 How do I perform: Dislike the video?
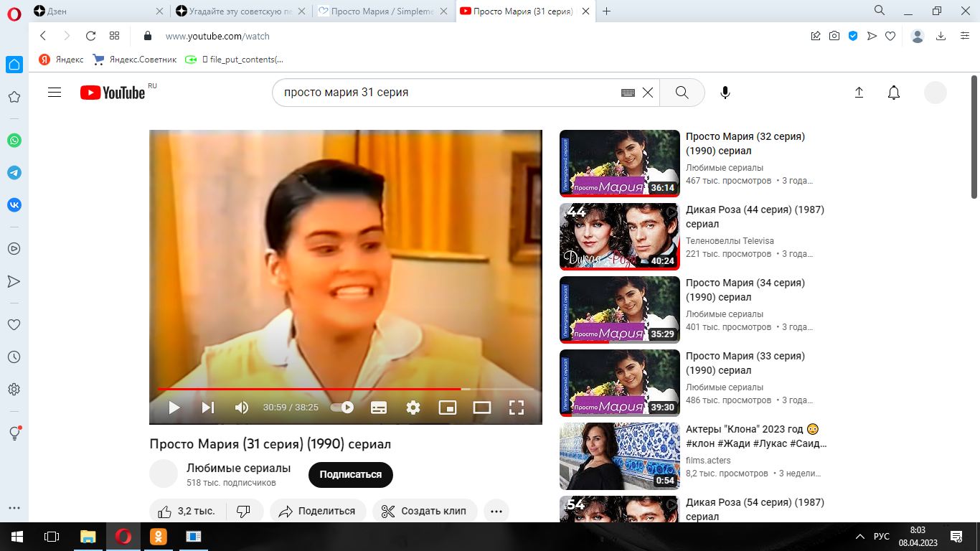tap(244, 511)
